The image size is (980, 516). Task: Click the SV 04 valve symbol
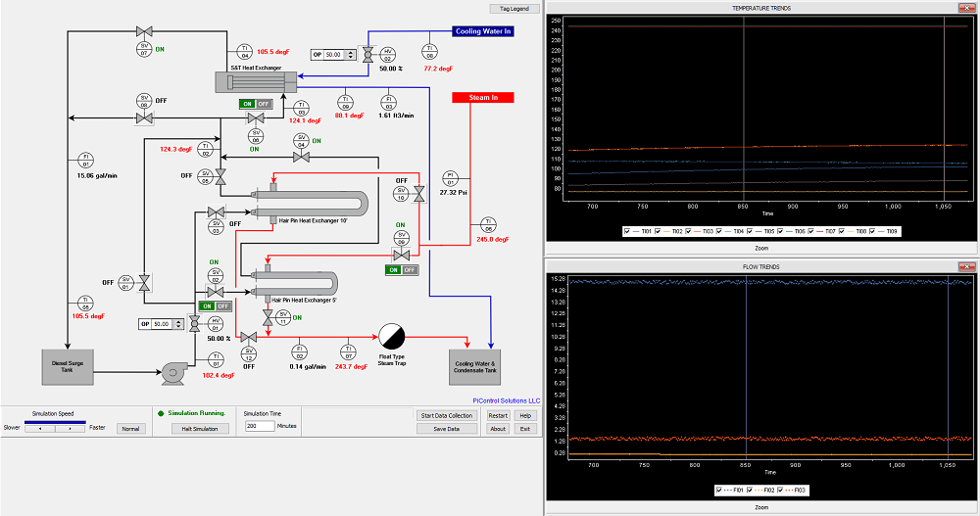tap(301, 157)
